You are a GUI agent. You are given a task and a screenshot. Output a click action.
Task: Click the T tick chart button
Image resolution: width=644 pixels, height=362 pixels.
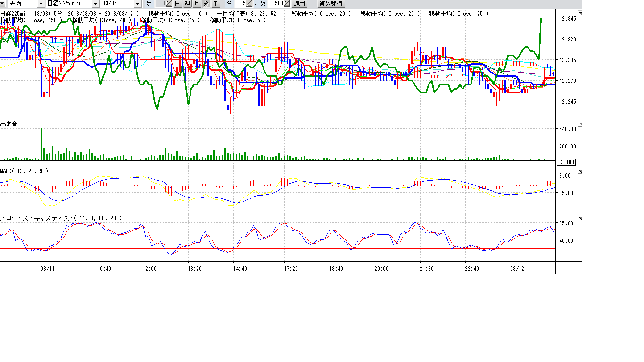(215, 4)
